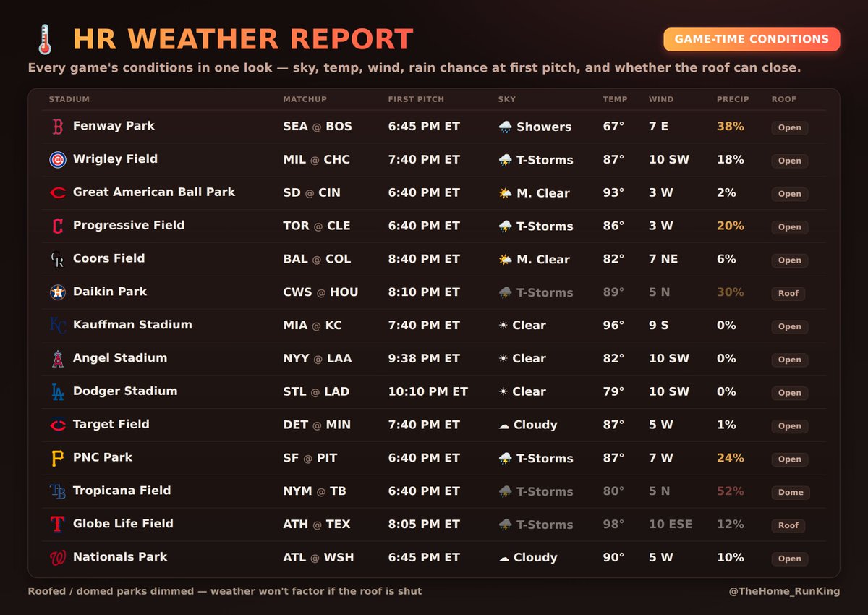Screen dimensions: 868x615
Task: Click the 10:10 PM ET first pitch time
Action: (x=428, y=392)
